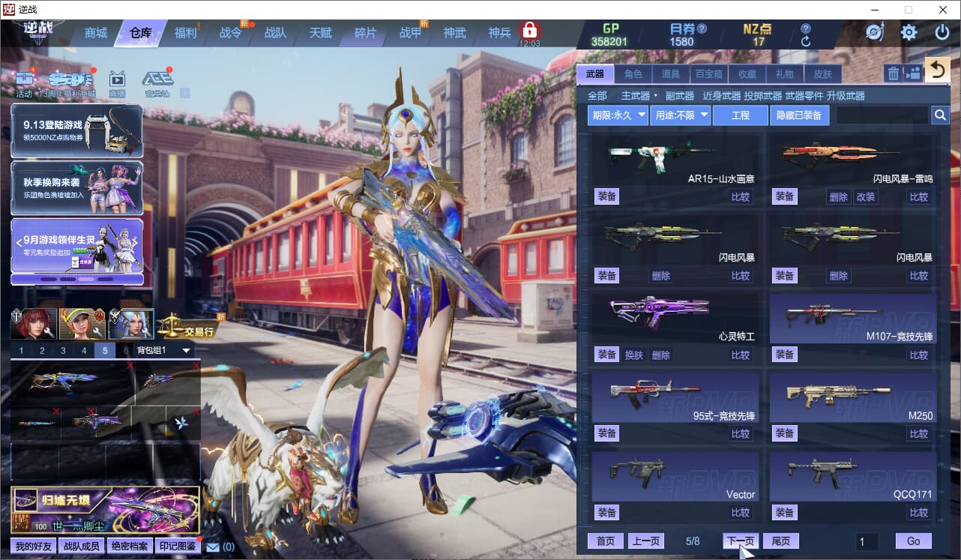Expand the 用途:不限 dropdown

coord(681,115)
